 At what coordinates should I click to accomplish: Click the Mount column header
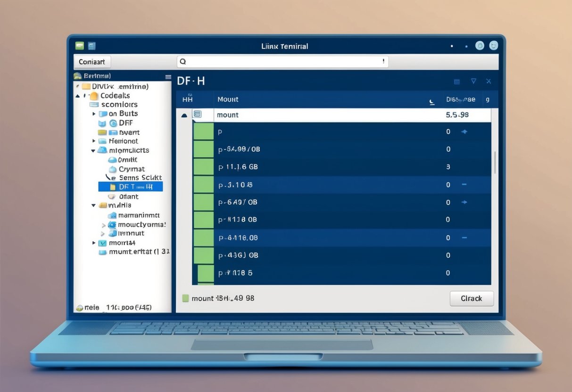[x=228, y=99]
